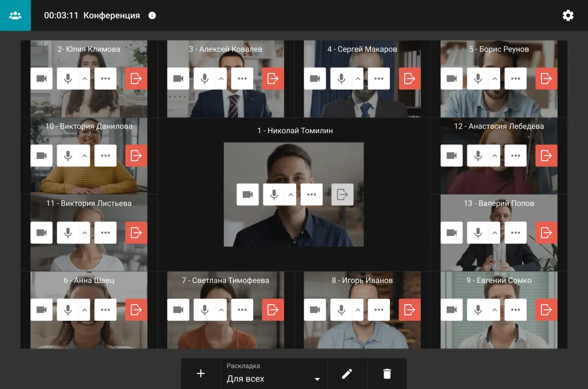Toggle camera for Алексей Ковалев
Viewport: 588px width, 389px height.
[178, 79]
